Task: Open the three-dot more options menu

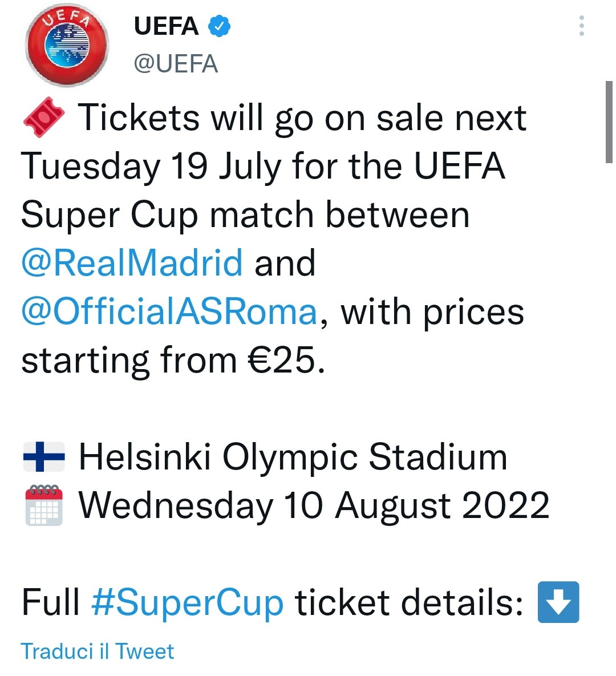Action: [581, 26]
